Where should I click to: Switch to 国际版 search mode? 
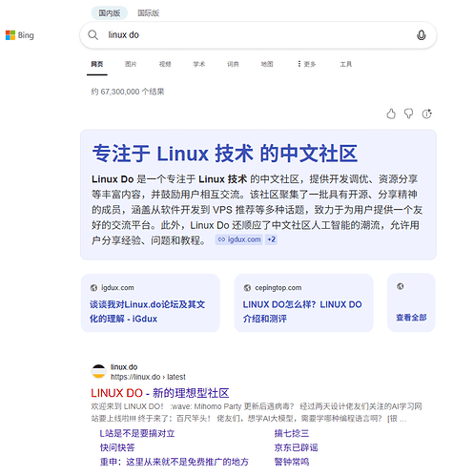148,13
